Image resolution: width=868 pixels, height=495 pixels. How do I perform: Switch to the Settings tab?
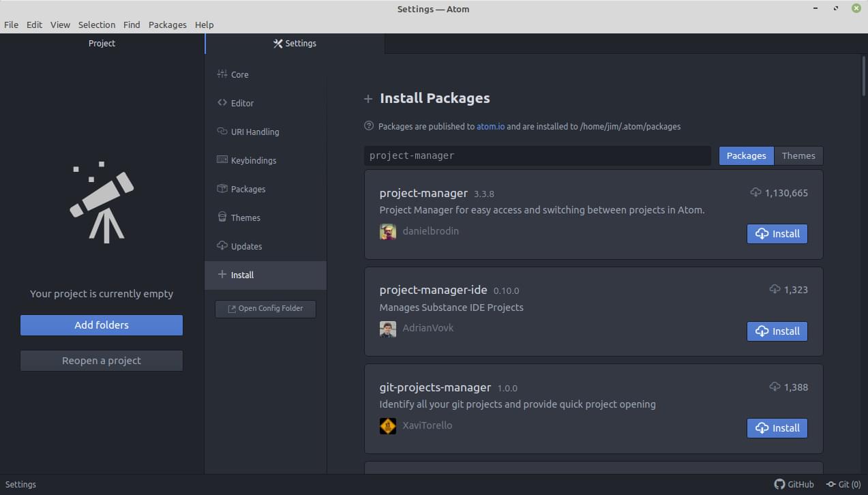pos(295,43)
